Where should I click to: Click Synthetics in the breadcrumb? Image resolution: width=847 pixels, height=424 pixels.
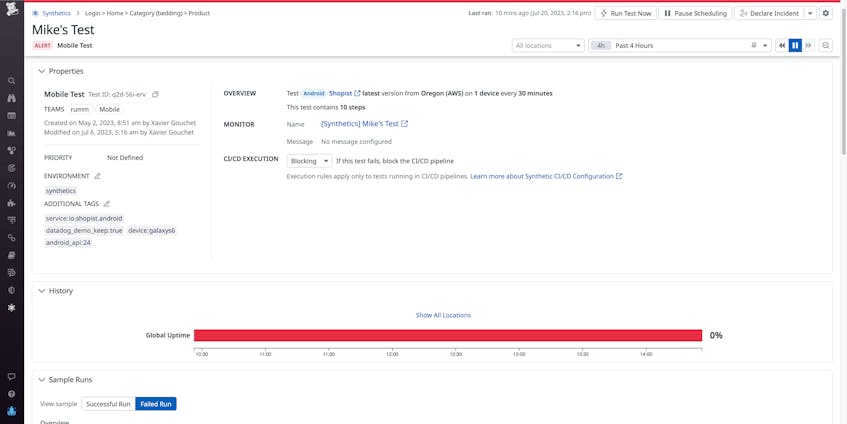point(56,13)
